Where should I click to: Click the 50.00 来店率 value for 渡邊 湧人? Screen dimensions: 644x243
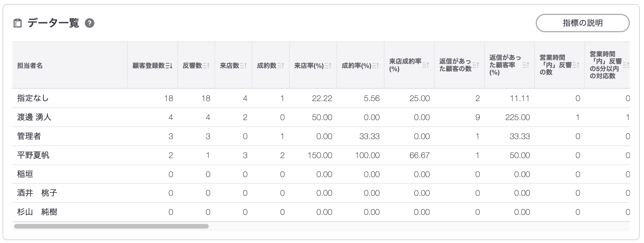[322, 117]
